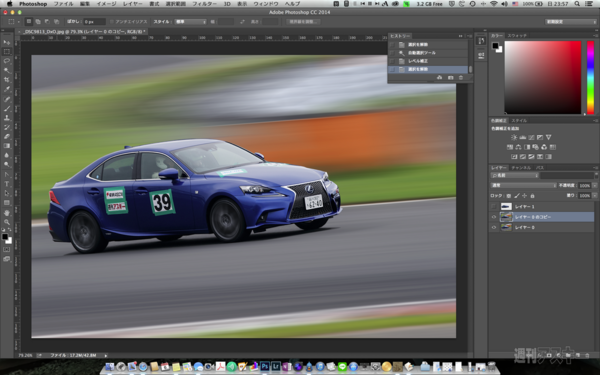600x375 pixels.
Task: Select the Eraser tool
Action: click(7, 137)
